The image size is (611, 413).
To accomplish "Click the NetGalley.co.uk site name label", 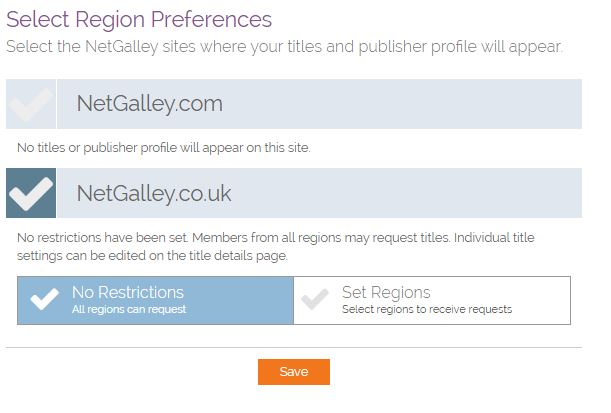I will pos(153,193).
